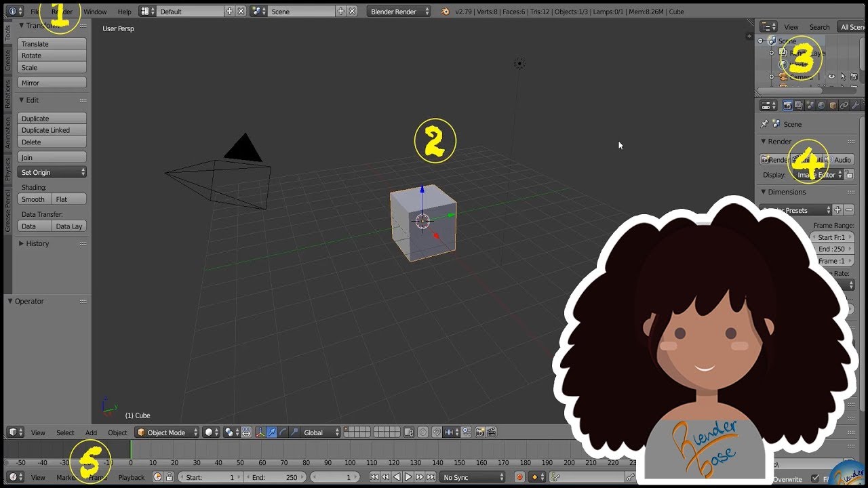Click the Translate button

click(52, 43)
